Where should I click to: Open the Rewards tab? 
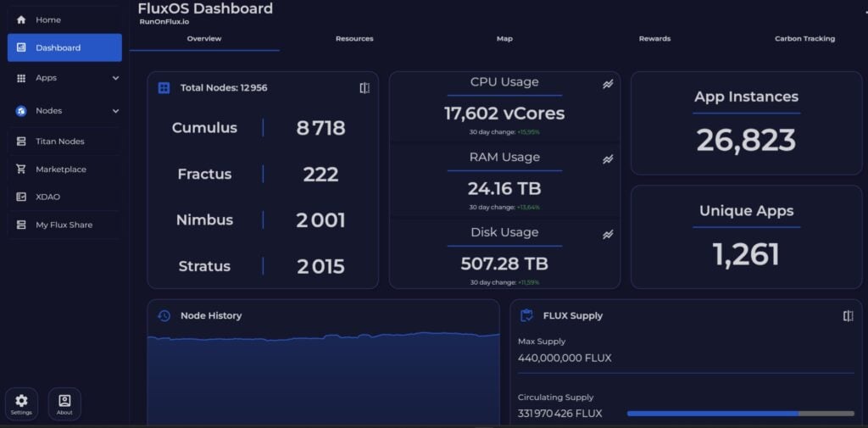(x=655, y=39)
